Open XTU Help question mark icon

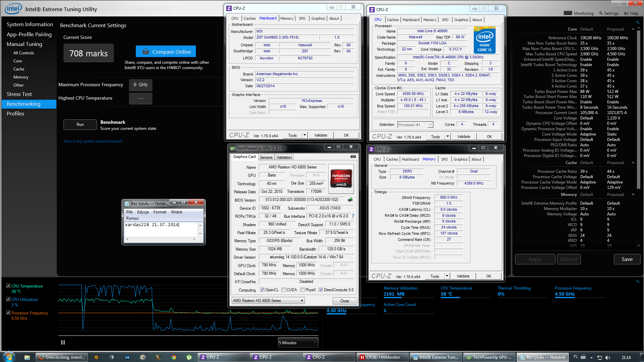(626, 13)
